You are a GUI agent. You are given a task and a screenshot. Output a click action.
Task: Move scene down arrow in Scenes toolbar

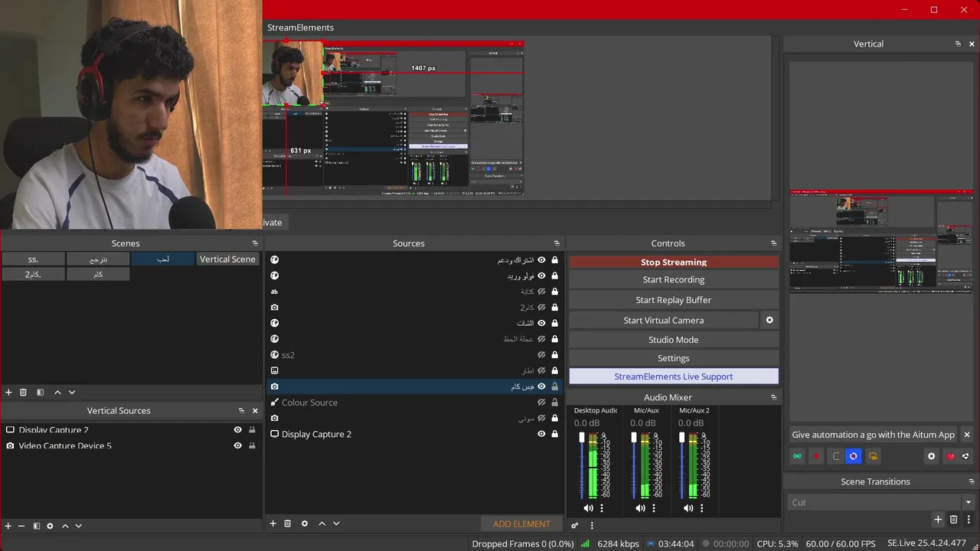click(72, 393)
